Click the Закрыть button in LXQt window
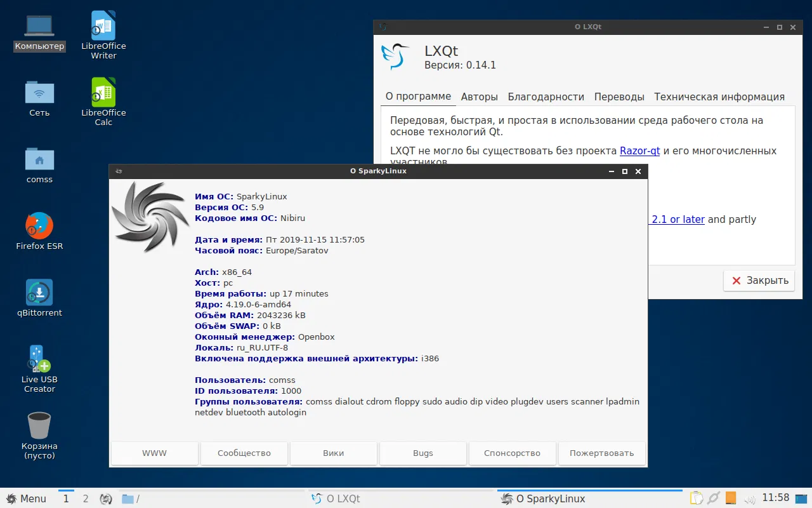The height and width of the screenshot is (508, 812). (x=759, y=281)
